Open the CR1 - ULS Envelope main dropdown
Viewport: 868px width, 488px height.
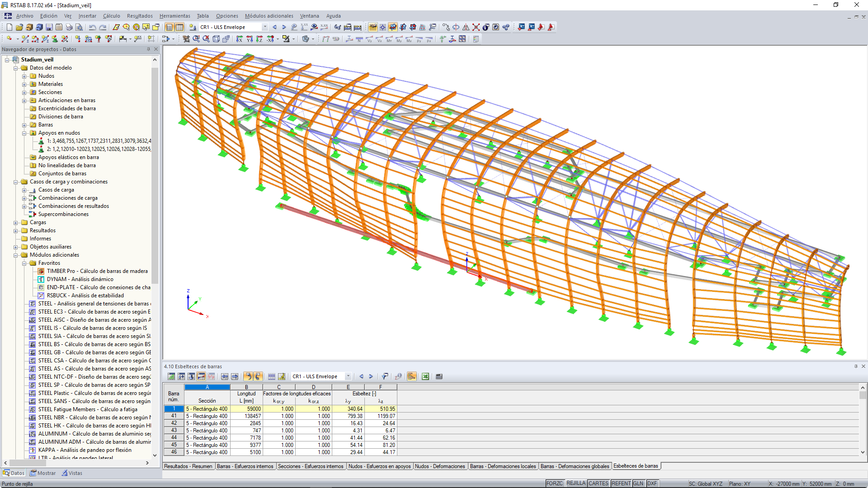(x=265, y=27)
